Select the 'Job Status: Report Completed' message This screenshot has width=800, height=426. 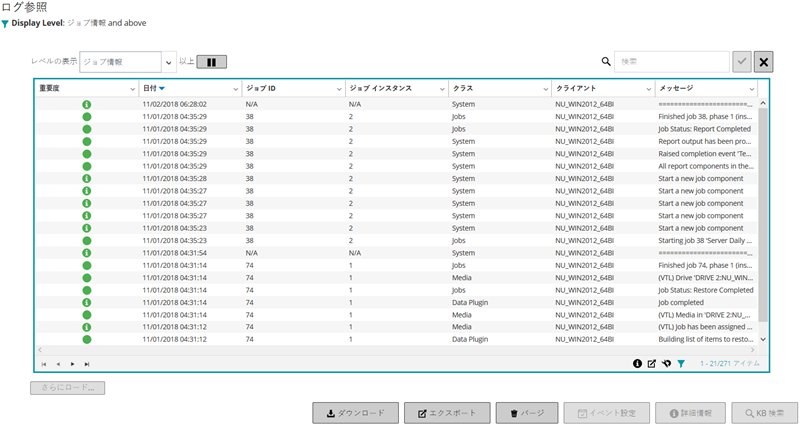click(705, 129)
